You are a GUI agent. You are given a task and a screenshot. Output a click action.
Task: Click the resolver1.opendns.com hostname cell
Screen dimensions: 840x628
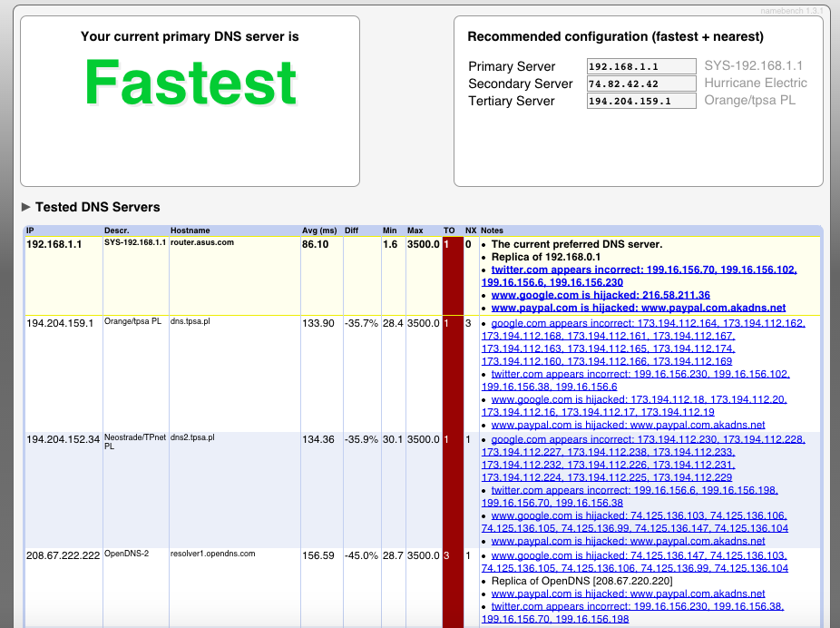pos(212,554)
